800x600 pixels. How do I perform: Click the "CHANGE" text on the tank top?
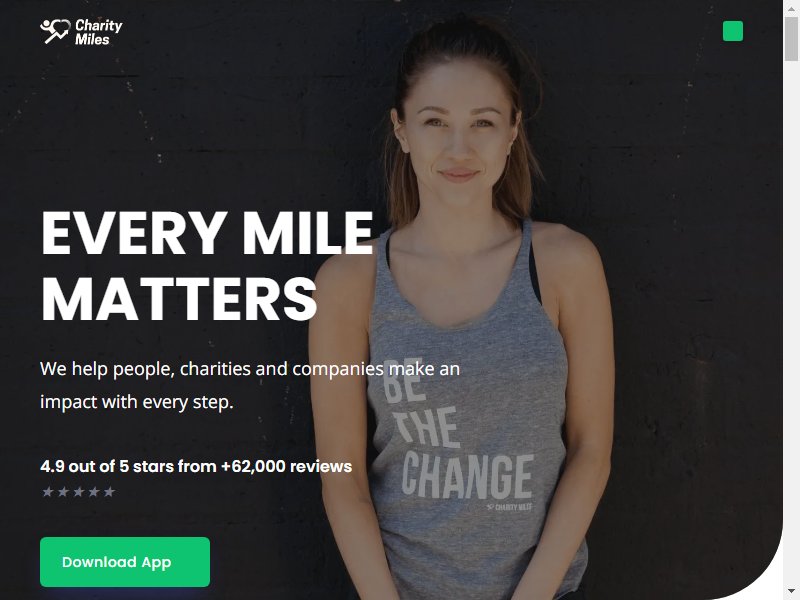click(467, 477)
